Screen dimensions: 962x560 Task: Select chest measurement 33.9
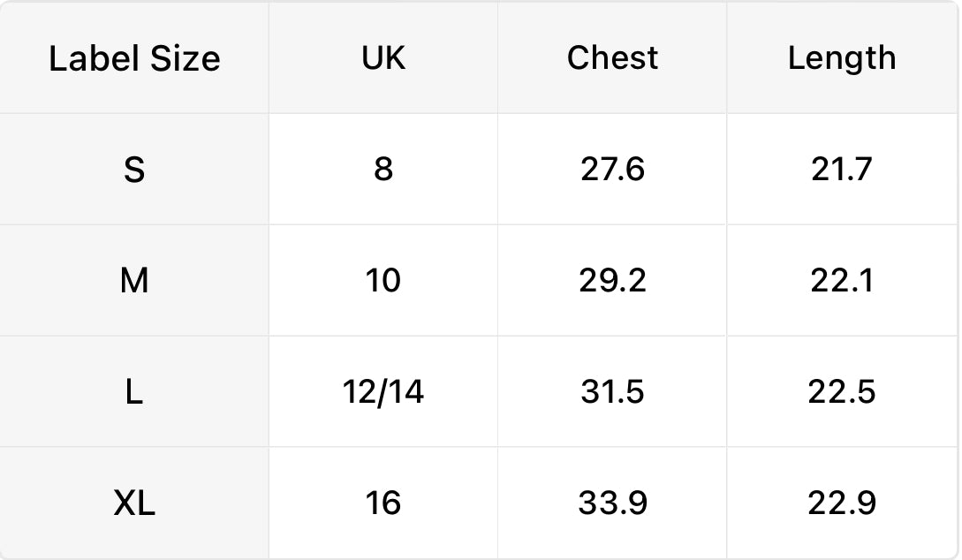[612, 503]
